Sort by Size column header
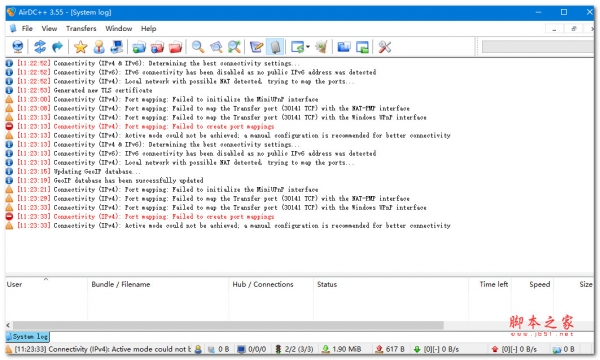The width and height of the screenshot is (600, 360). click(574, 284)
